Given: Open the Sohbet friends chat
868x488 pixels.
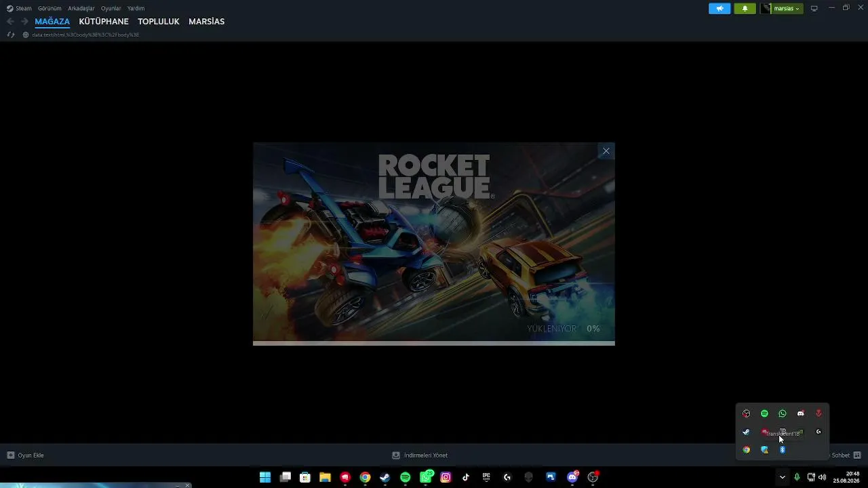Looking at the screenshot, I should tap(846, 455).
